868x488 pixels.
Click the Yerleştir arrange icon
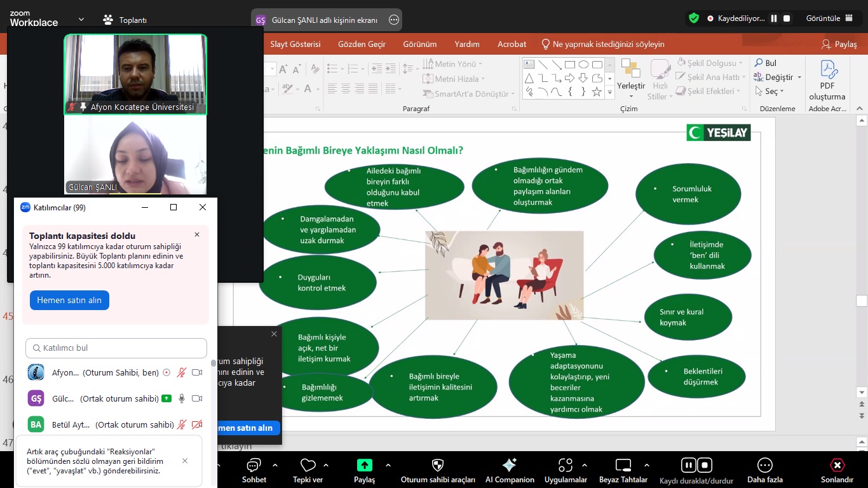tap(630, 69)
